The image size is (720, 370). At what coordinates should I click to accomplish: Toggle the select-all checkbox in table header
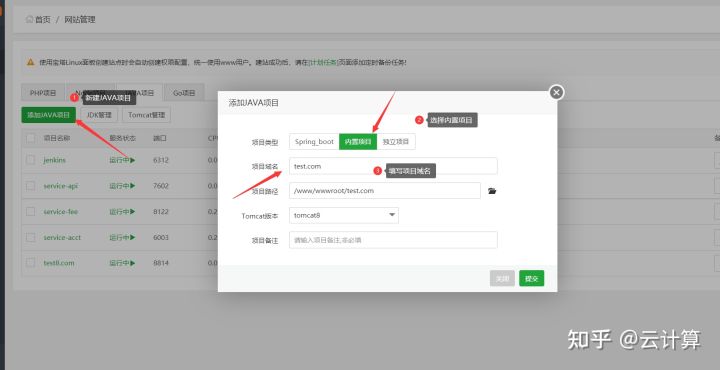pos(30,138)
